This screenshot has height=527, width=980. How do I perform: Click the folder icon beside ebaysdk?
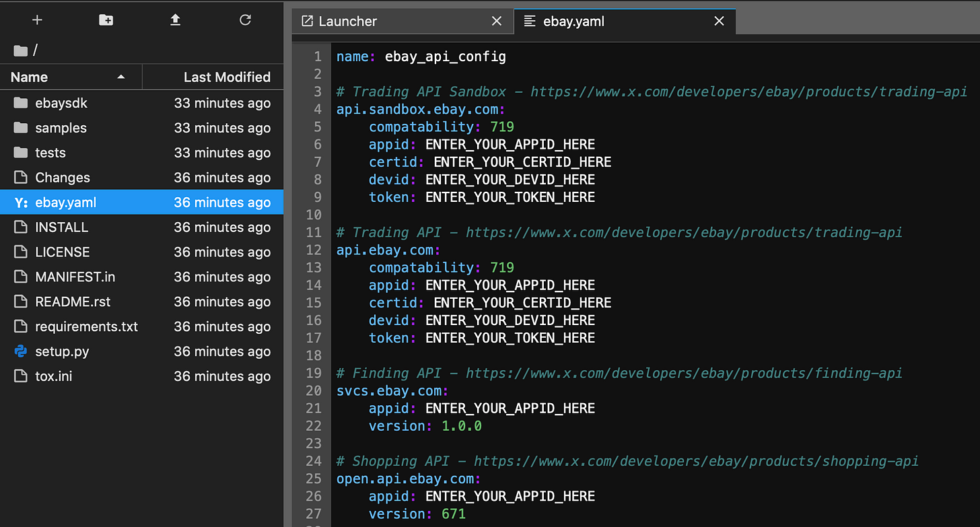tap(20, 102)
